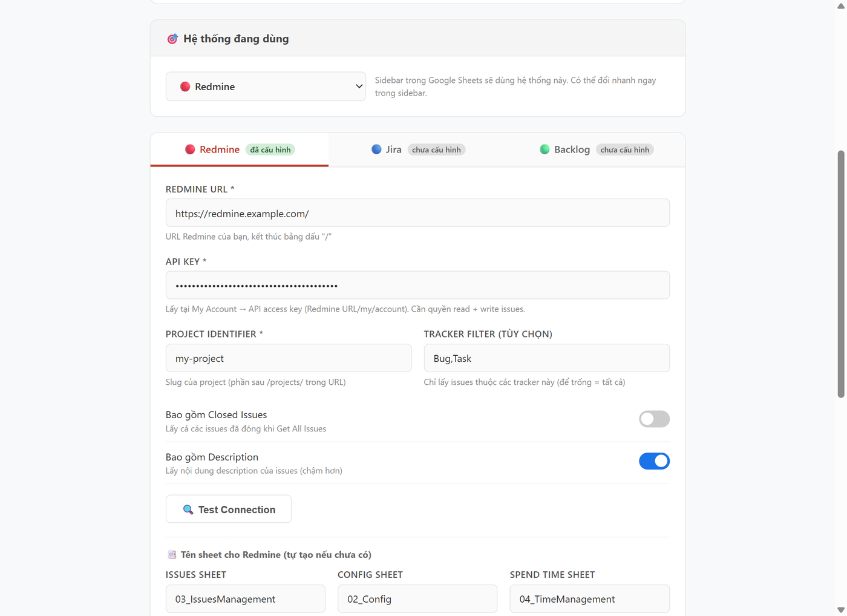Click the "Hệ thống đang dùng" heading

(236, 39)
